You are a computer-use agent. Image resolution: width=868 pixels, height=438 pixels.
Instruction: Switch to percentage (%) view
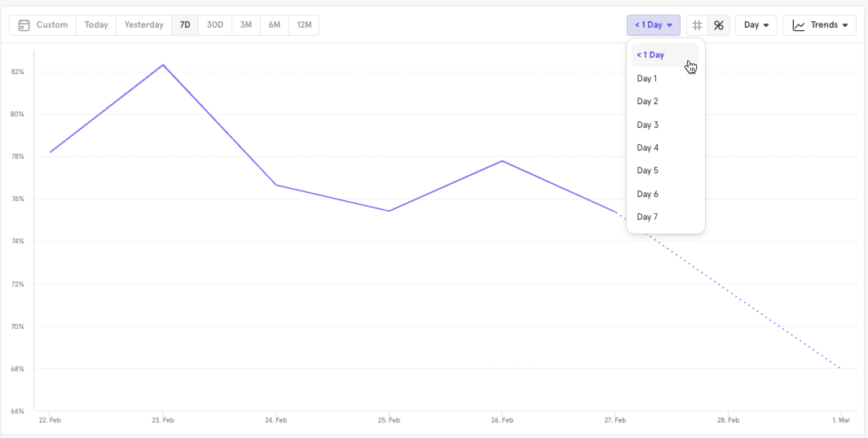click(x=718, y=25)
